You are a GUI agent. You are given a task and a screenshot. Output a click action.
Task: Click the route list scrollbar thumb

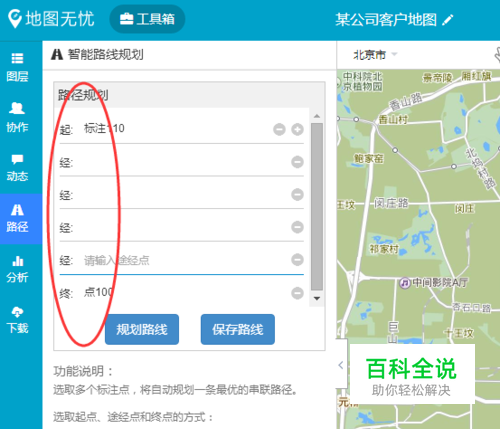pos(317,207)
